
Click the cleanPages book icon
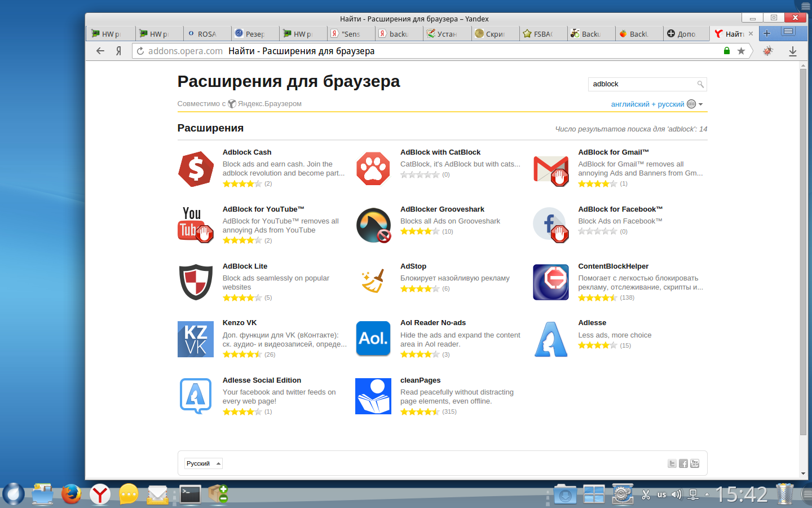(373, 396)
